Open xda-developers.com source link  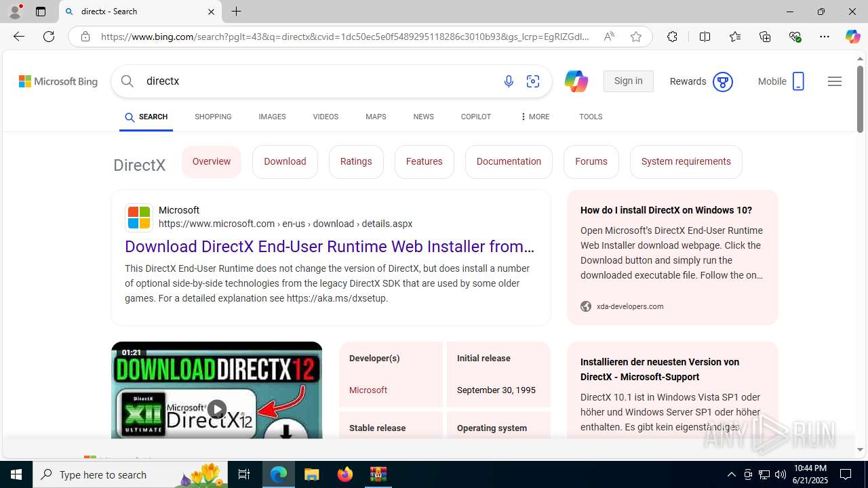point(630,306)
